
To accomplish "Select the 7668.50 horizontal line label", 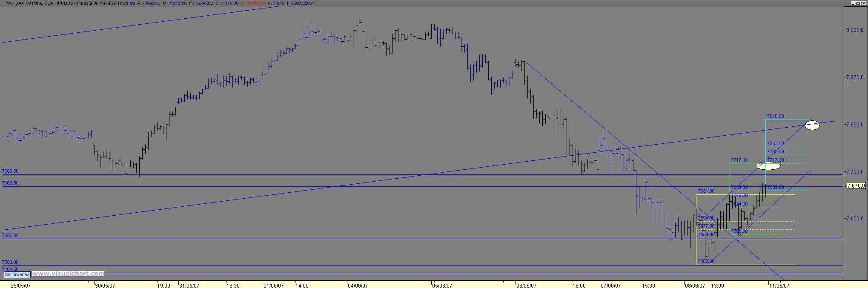I will click(x=10, y=183).
